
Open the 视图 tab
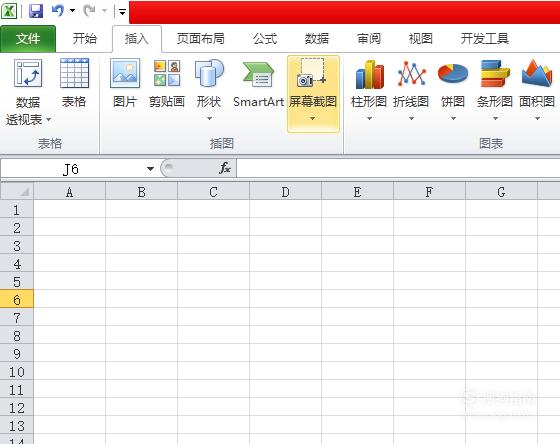421,39
